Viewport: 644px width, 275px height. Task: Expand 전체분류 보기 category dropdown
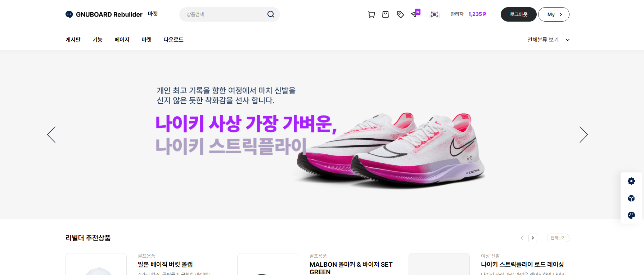coord(548,40)
